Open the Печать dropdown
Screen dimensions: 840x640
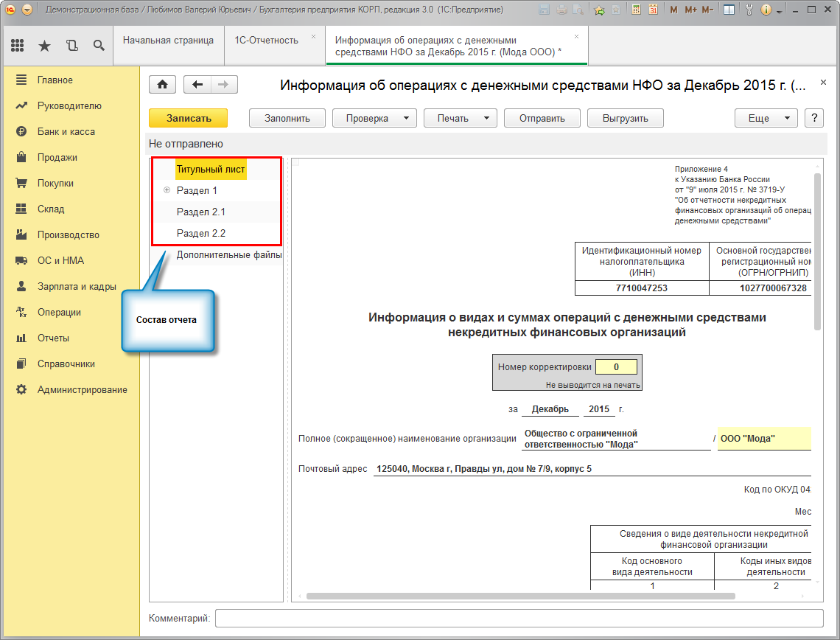(460, 118)
